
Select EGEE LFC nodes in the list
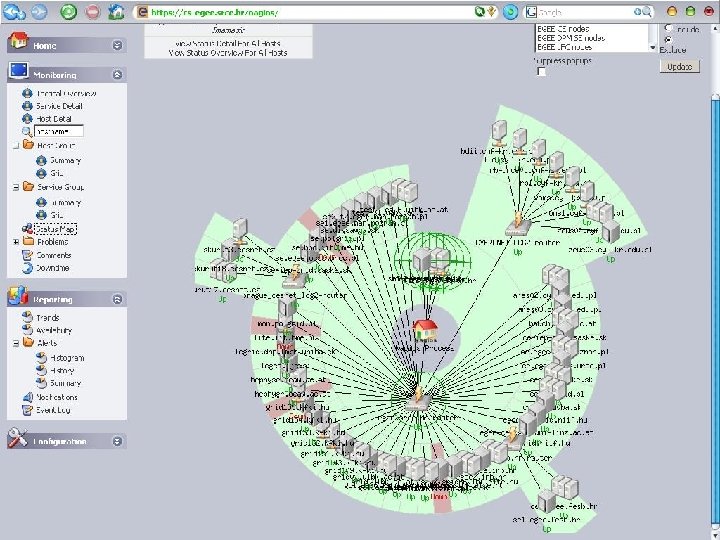[564, 47]
